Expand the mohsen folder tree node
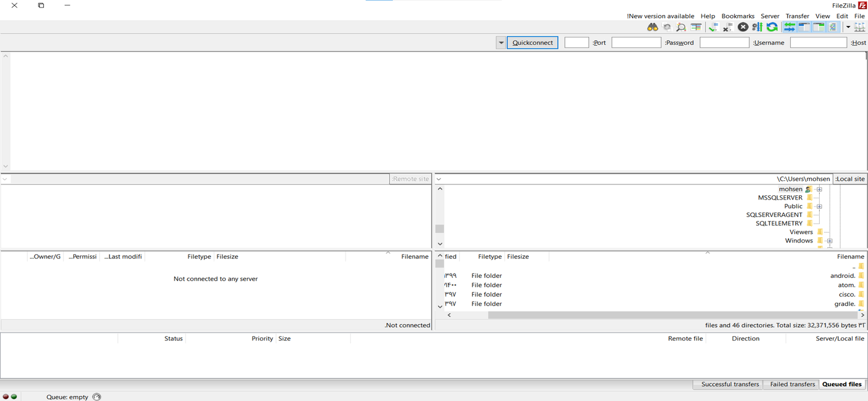 [819, 189]
